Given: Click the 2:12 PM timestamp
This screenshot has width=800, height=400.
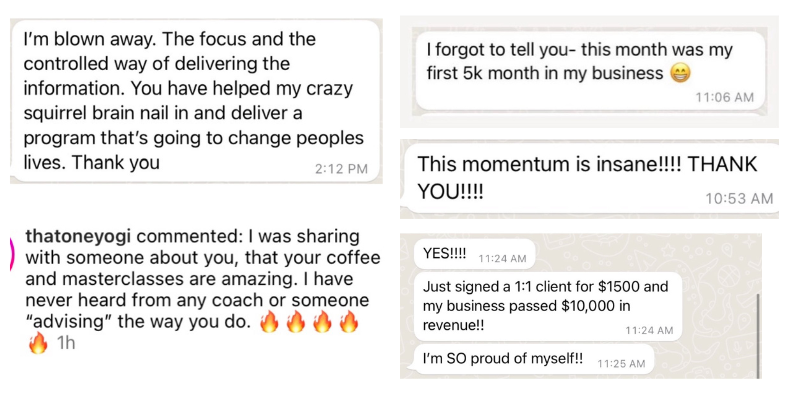Looking at the screenshot, I should pos(340,168).
